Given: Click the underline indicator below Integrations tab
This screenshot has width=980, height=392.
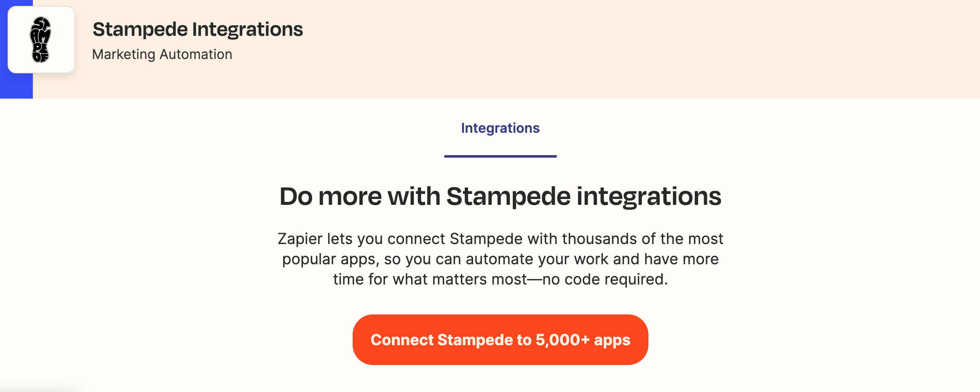Looking at the screenshot, I should click(500, 156).
